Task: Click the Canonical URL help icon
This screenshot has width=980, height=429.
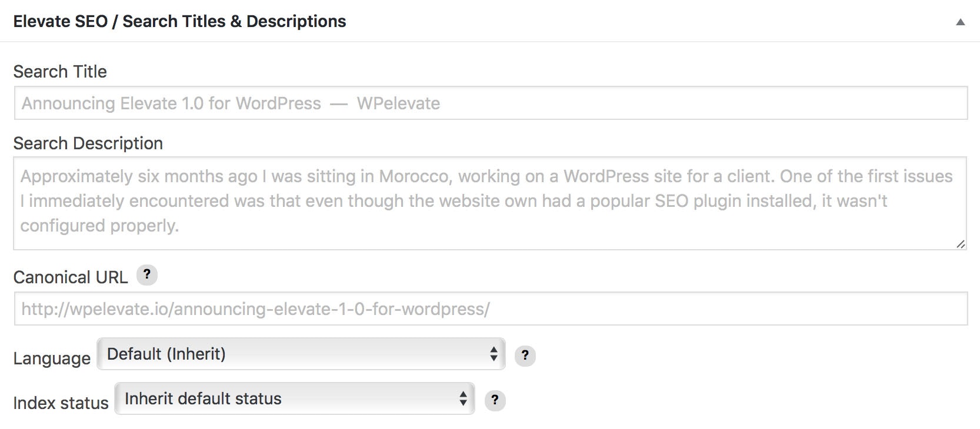Action: pyautogui.click(x=148, y=274)
